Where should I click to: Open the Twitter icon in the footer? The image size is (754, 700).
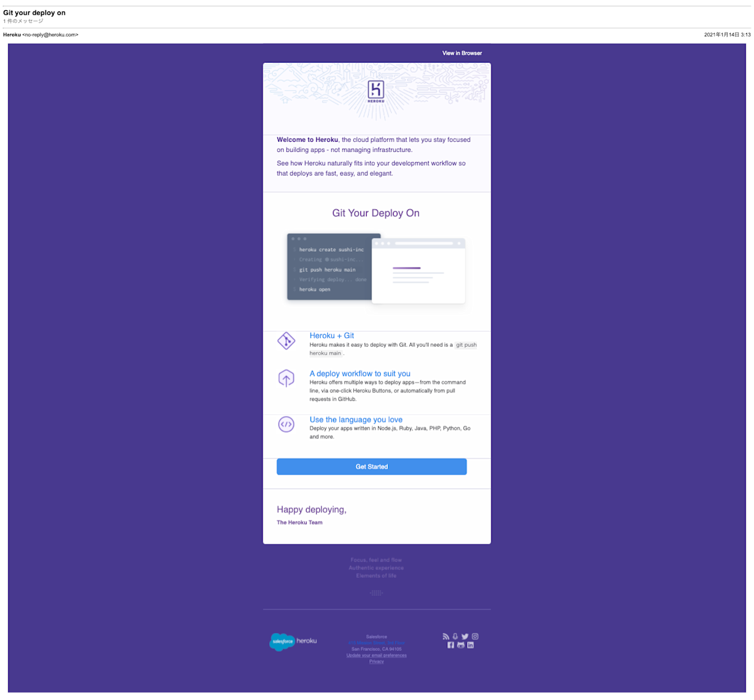465,637
